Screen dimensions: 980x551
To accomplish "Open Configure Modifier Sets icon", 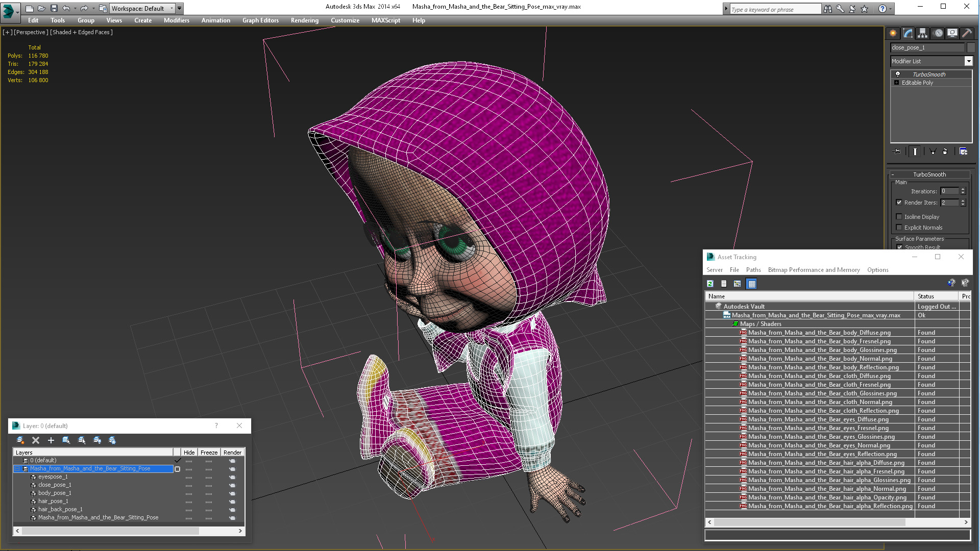I will [964, 152].
